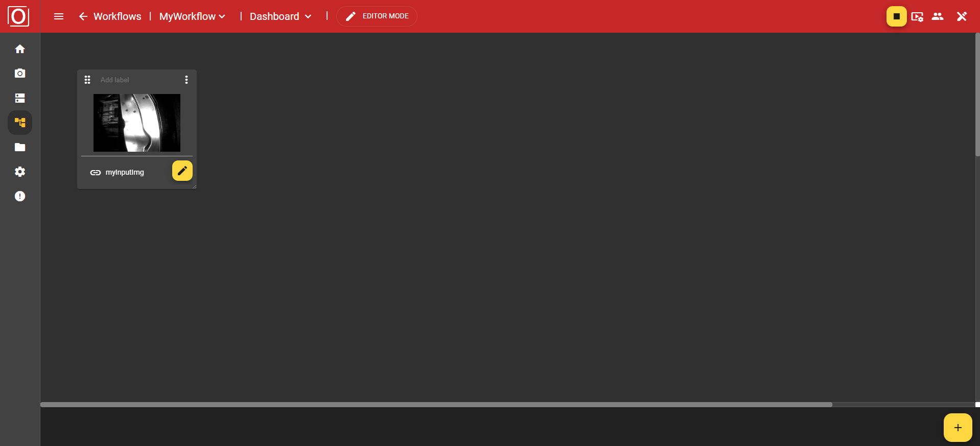
Task: Stop the running workflow
Action: tap(896, 16)
